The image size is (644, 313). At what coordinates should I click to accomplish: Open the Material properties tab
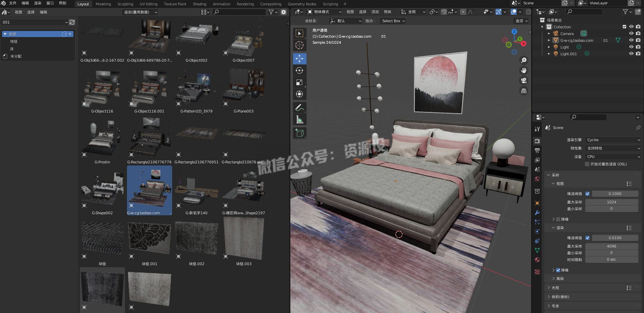pos(537,260)
